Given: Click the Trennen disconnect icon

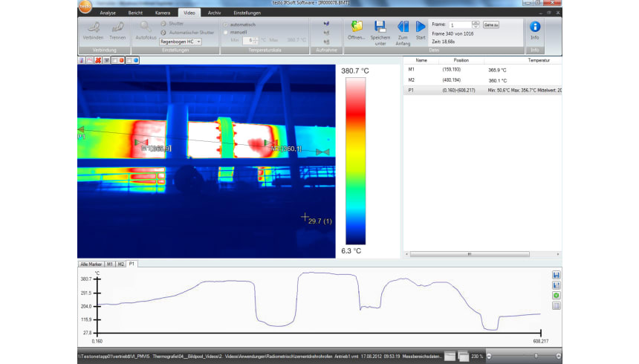Looking at the screenshot, I should point(117,28).
